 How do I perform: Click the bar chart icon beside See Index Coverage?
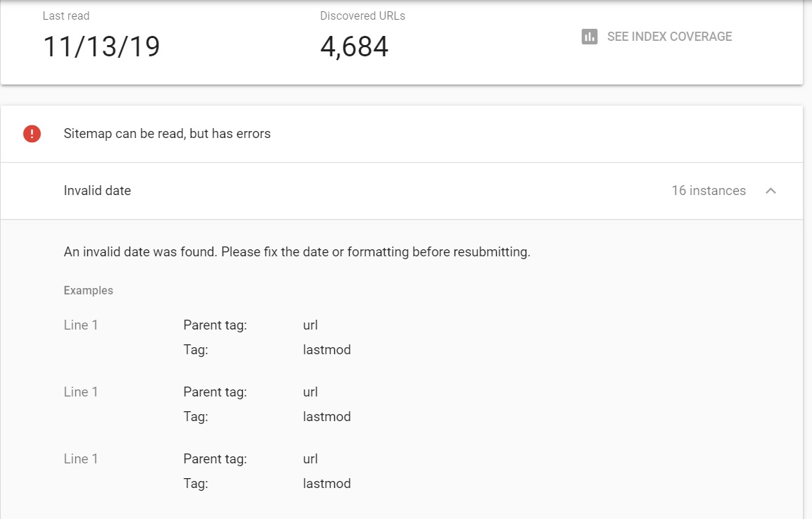pyautogui.click(x=590, y=37)
